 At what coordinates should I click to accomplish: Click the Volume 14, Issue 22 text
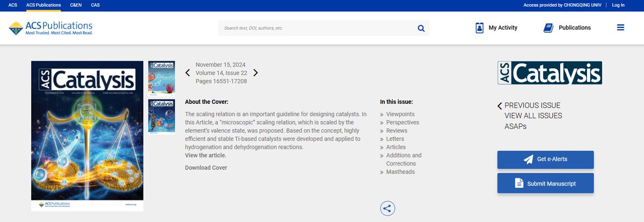221,73
